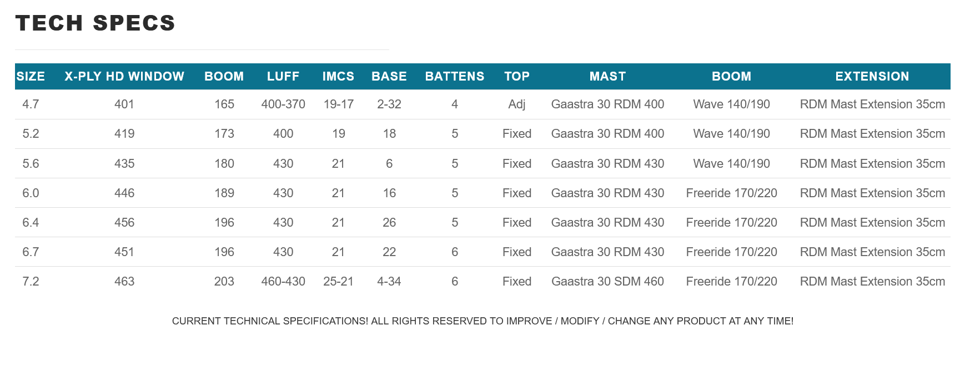Click the LUFF column header
The image size is (980, 370).
pyautogui.click(x=283, y=77)
